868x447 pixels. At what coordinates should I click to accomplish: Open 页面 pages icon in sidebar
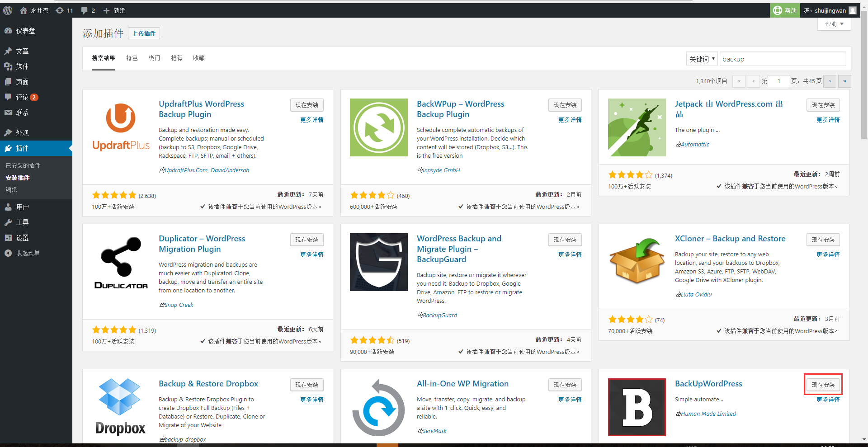coord(8,82)
